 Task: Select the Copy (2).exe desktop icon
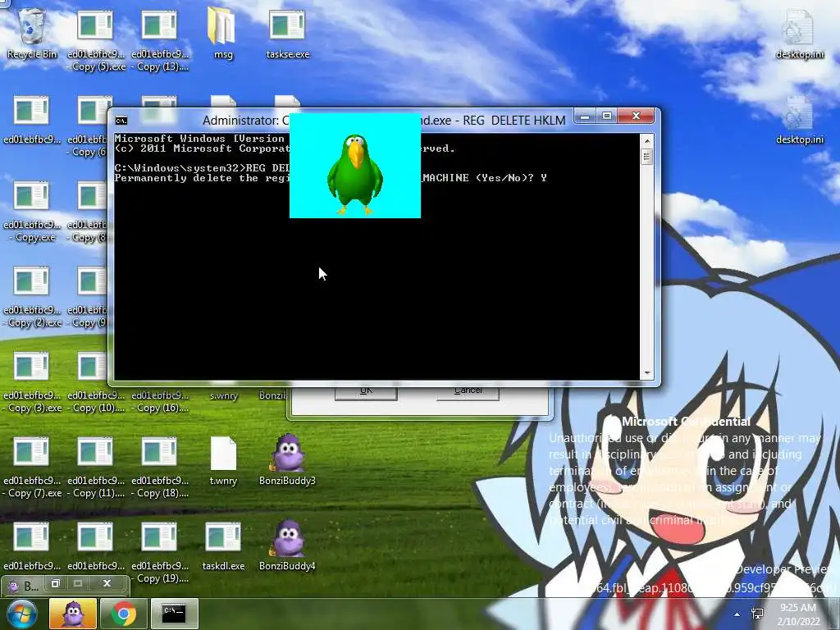coord(32,296)
